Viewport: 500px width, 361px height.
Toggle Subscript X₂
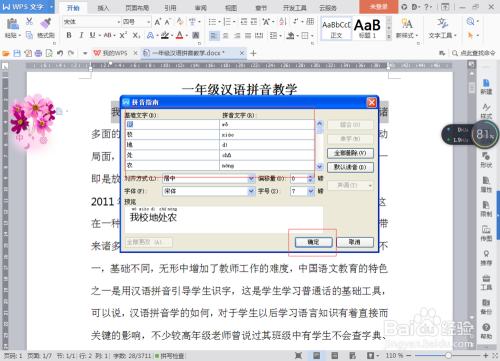(136, 35)
